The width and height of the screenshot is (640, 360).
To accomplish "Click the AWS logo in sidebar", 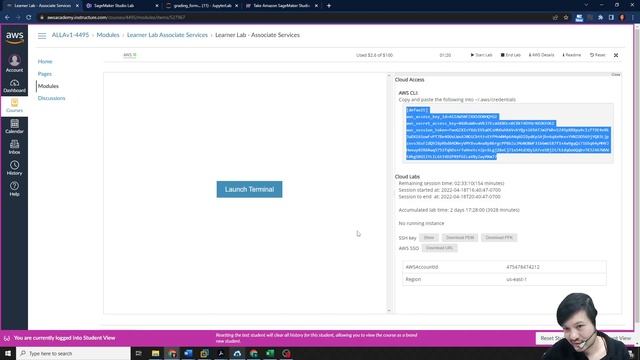I will point(15,37).
